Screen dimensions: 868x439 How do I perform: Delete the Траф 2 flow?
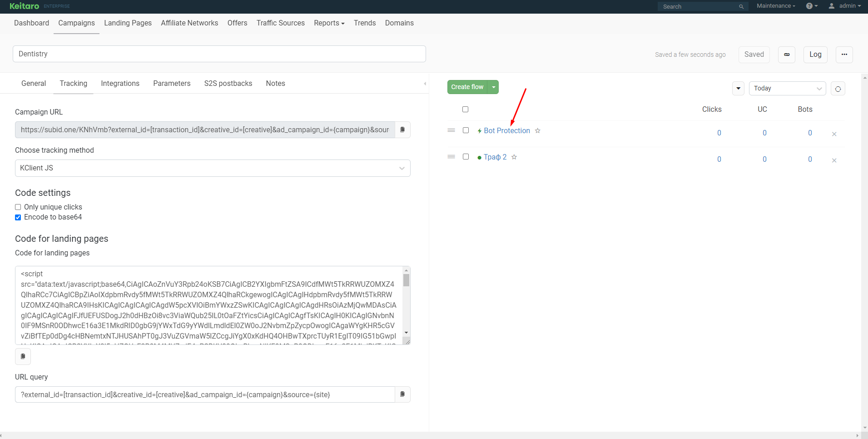[834, 160]
